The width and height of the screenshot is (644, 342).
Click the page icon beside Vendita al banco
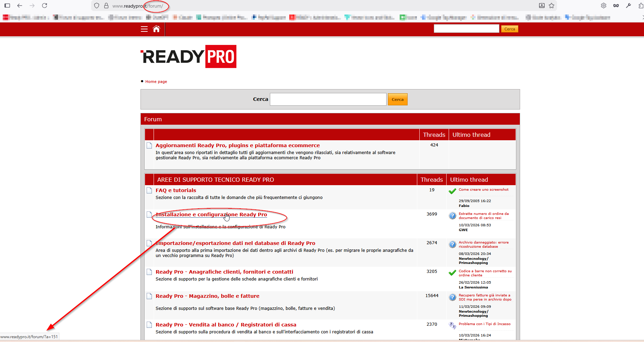pyautogui.click(x=149, y=325)
